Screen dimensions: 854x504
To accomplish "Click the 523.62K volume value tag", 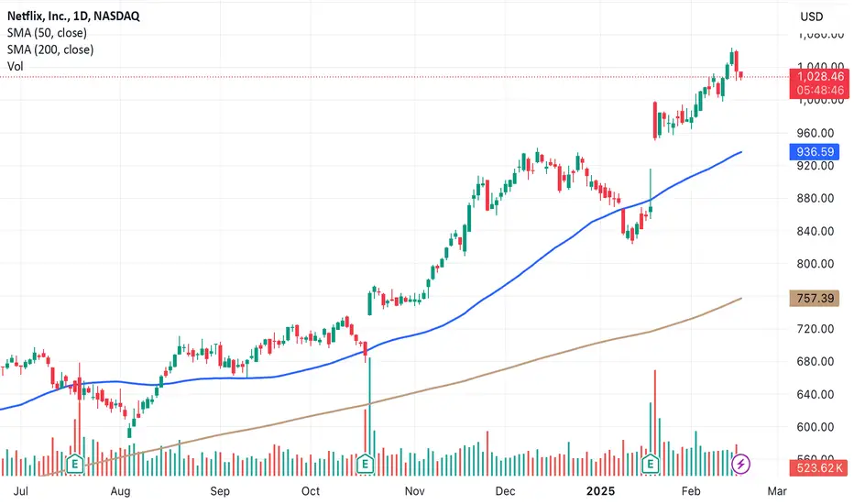I will tap(819, 467).
